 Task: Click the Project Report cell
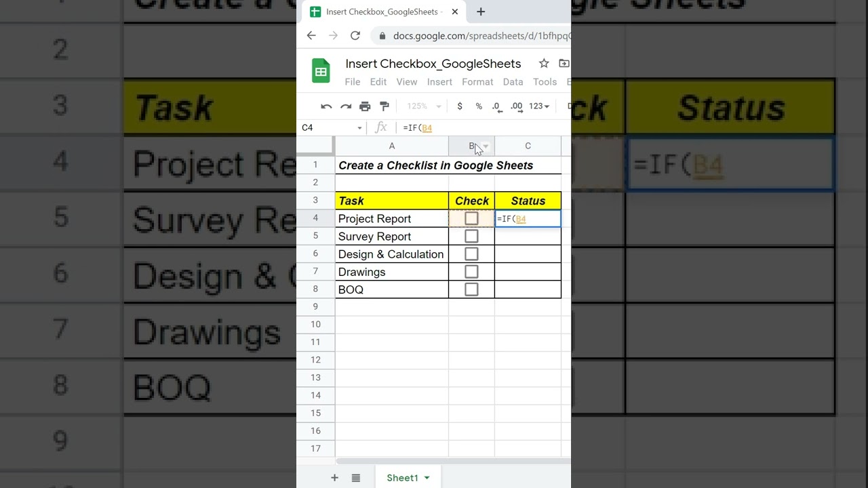392,218
